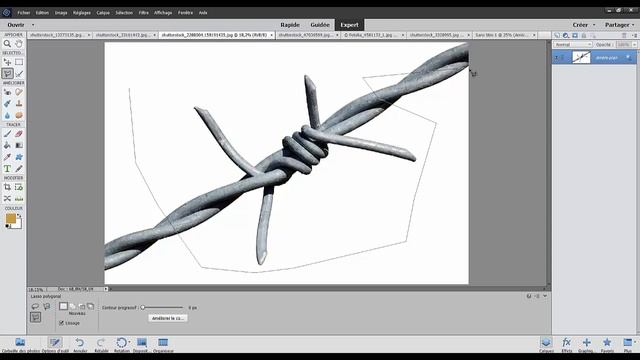The height and width of the screenshot is (360, 640).
Task: Switch to Expert mode tab
Action: click(349, 25)
